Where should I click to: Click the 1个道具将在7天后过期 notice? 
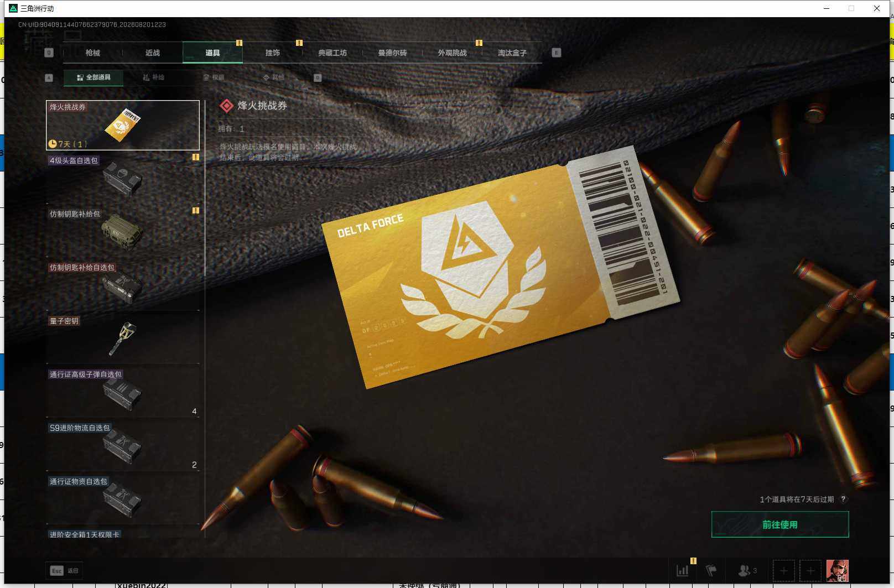click(x=797, y=499)
